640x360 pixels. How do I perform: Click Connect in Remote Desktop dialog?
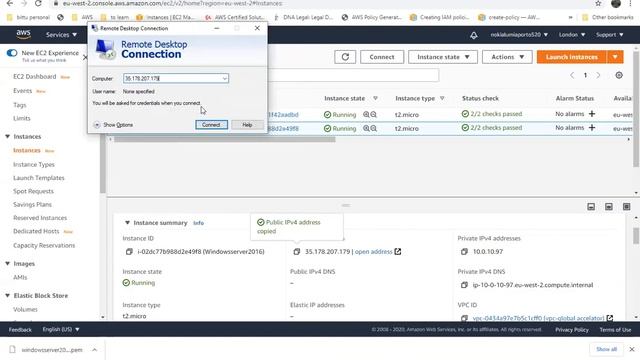(211, 125)
